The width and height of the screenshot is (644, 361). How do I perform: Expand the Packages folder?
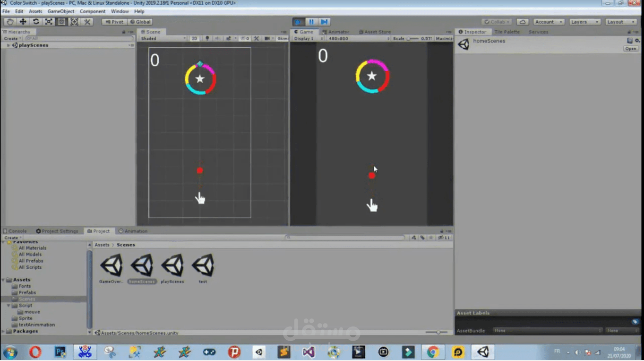coord(3,331)
